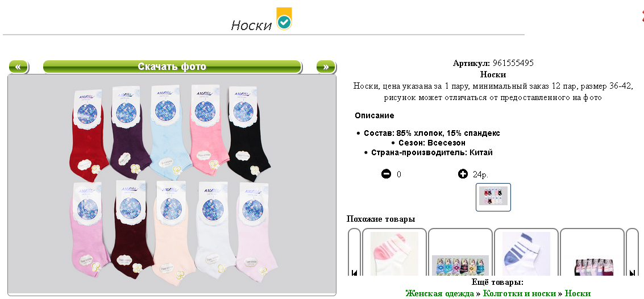Select the socks photo thumbnail under price

(x=493, y=197)
